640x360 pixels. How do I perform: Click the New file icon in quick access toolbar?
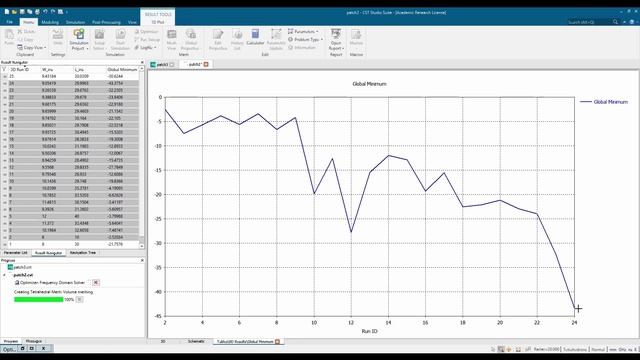coord(7,11)
